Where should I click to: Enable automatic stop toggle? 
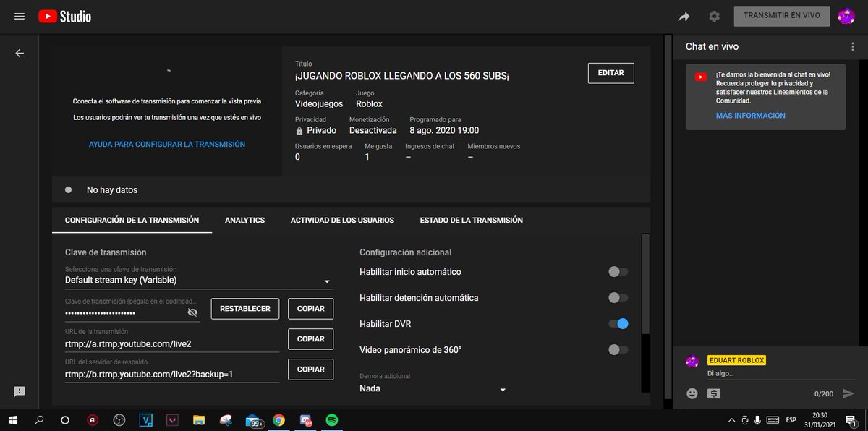(618, 298)
